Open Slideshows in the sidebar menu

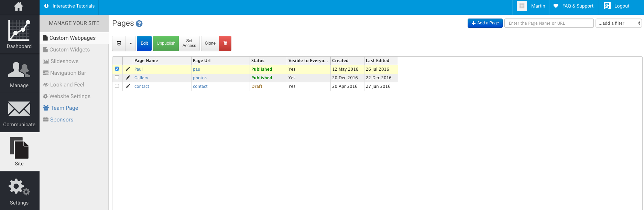64,61
